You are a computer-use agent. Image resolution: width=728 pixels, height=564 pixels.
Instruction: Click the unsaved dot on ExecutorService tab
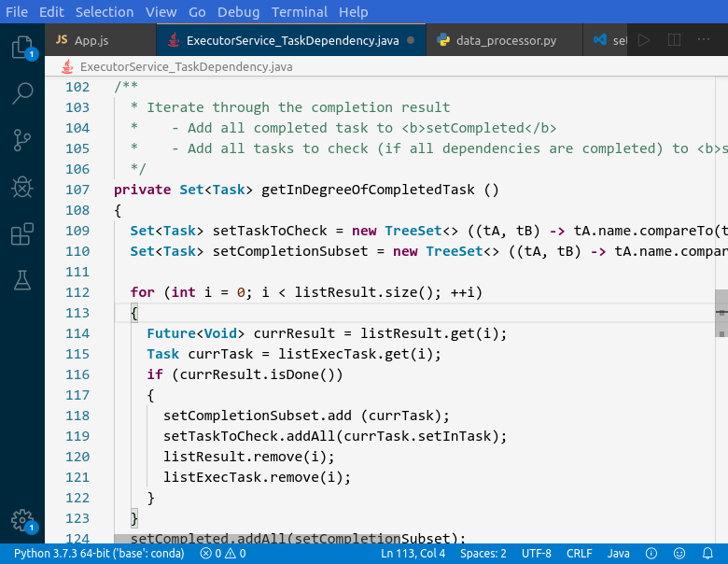(411, 40)
